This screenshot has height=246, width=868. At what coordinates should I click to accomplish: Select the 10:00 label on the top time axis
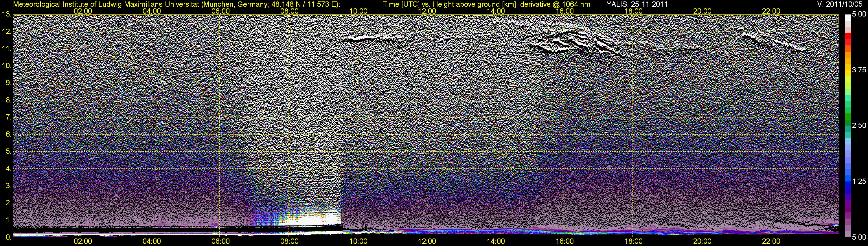point(358,11)
